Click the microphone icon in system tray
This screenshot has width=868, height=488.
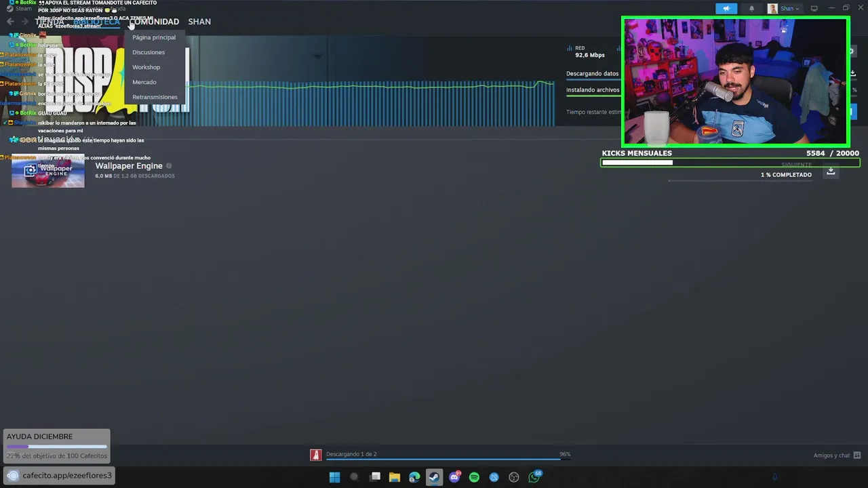tap(774, 477)
